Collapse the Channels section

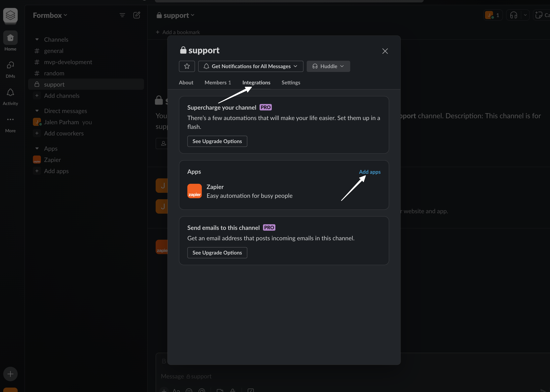(37, 39)
